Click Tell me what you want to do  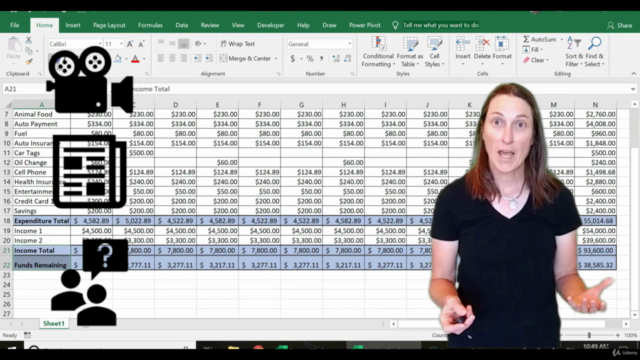click(x=441, y=25)
